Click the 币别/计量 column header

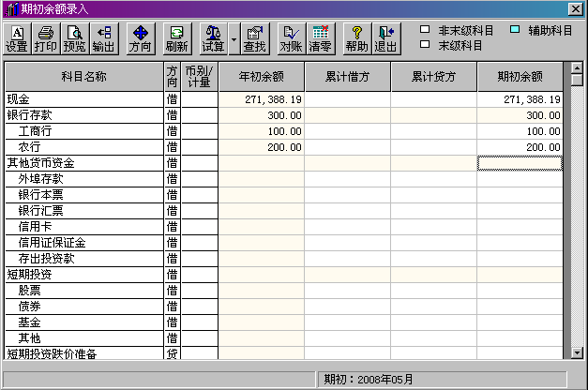(x=200, y=77)
